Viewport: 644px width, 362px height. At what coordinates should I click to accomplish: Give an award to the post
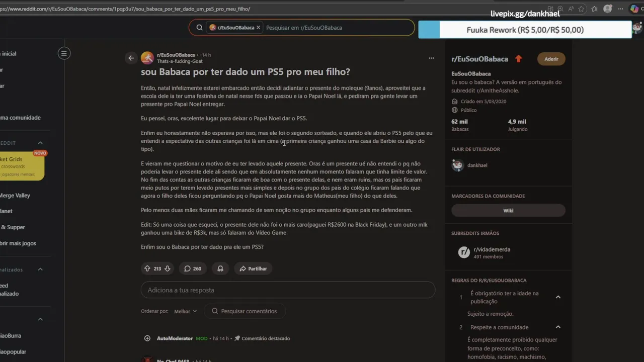(x=220, y=268)
